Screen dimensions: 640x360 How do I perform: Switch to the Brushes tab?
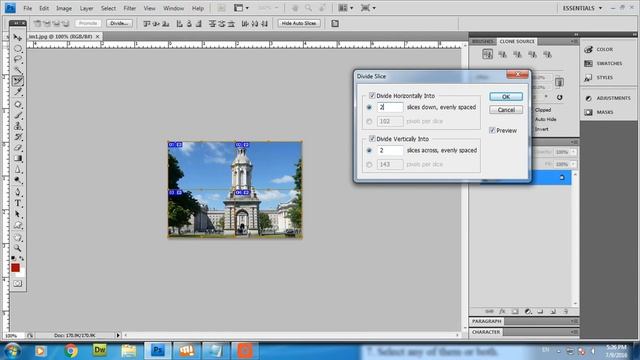coord(483,42)
